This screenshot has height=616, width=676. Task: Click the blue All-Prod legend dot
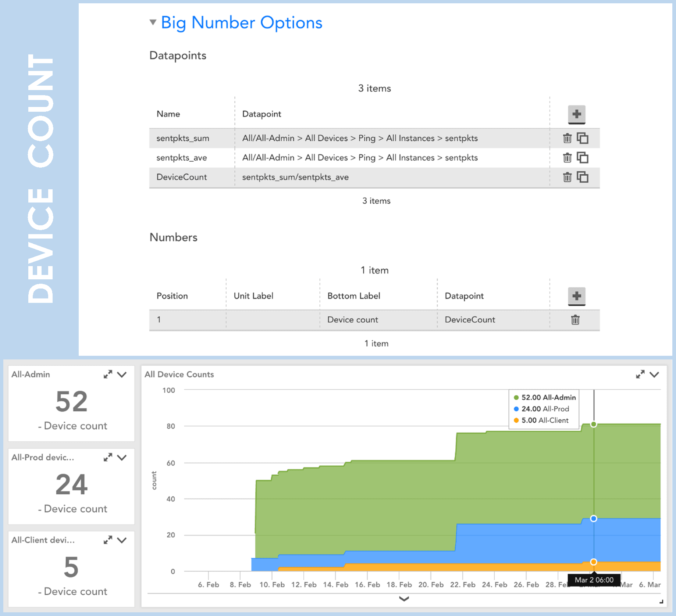tap(516, 409)
